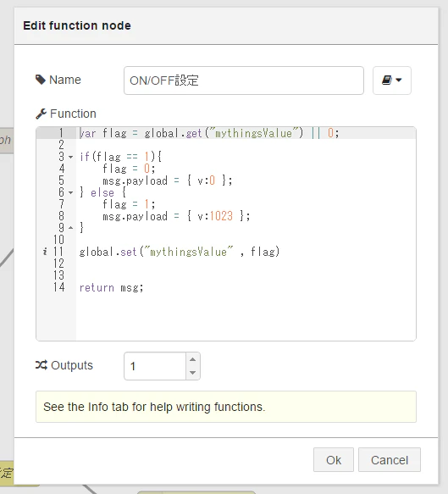
Task: Place cursor in 'var flag = global.get' line
Action: point(209,133)
